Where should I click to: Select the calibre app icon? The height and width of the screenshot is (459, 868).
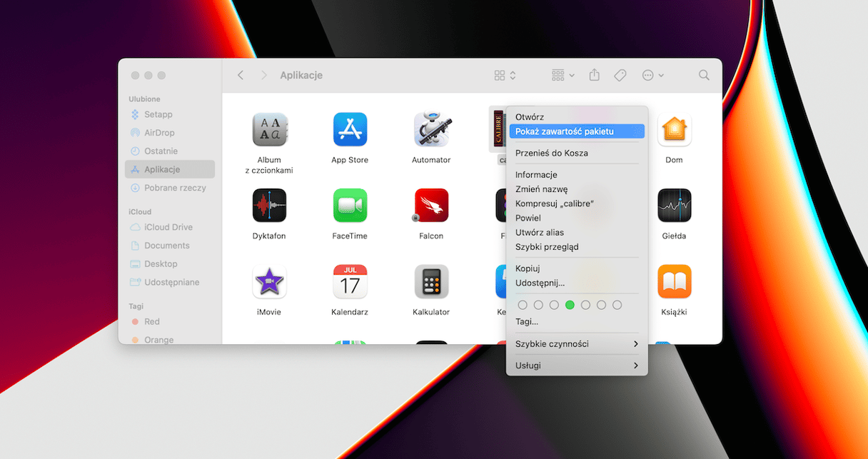pos(498,129)
